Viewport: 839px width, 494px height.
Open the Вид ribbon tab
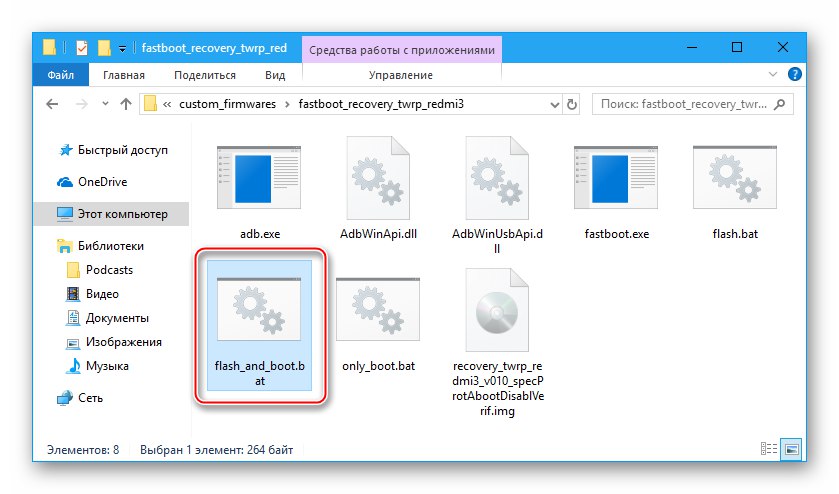(275, 75)
